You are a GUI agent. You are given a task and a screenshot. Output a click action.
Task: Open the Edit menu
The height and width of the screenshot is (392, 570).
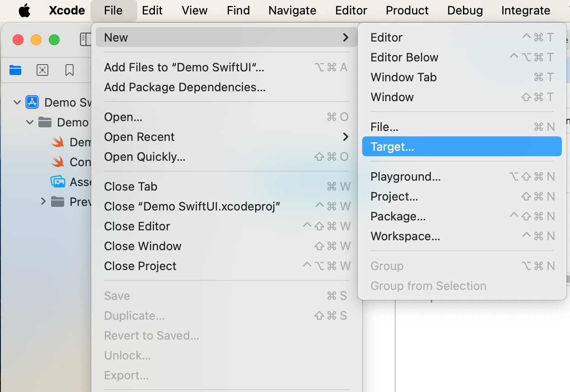click(x=152, y=10)
